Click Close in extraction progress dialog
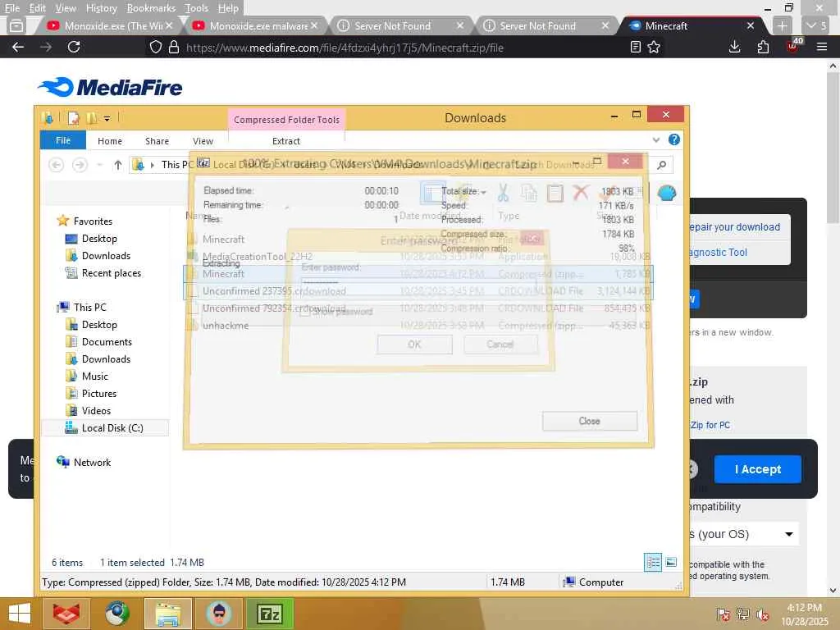This screenshot has height=630, width=840. [589, 421]
